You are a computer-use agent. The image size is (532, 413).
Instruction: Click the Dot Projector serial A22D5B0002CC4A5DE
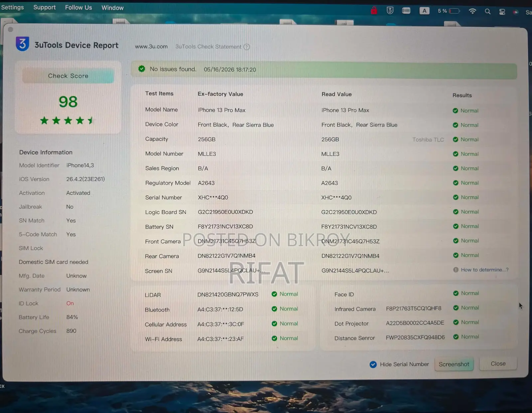coord(415,323)
